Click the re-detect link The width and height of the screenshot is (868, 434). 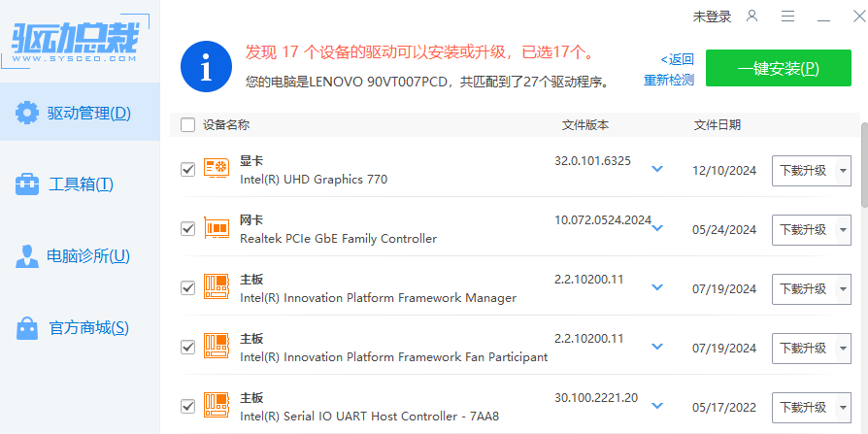pos(669,81)
